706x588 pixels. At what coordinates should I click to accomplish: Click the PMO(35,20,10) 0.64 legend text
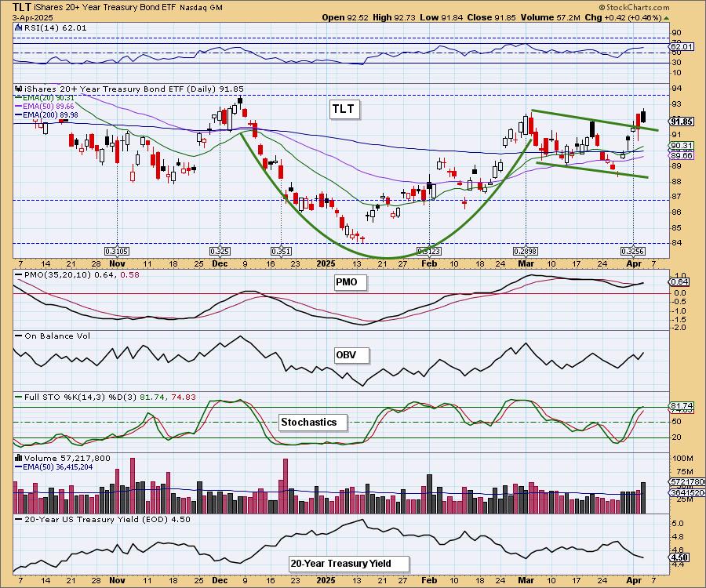point(77,274)
